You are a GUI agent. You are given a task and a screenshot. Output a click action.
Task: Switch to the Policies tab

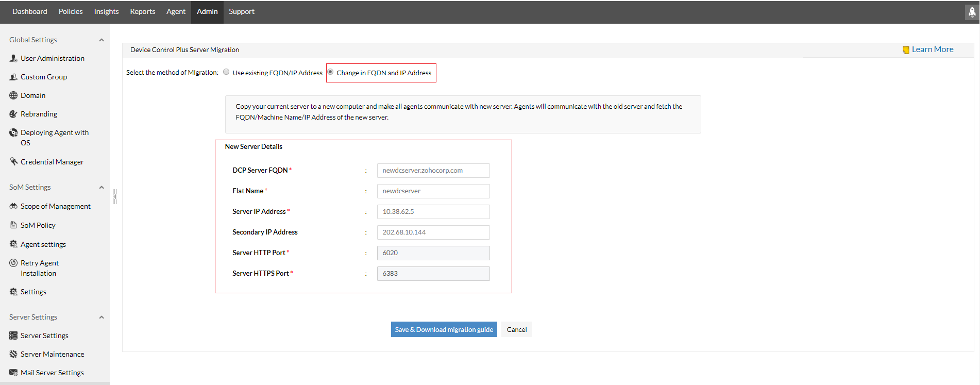click(71, 12)
